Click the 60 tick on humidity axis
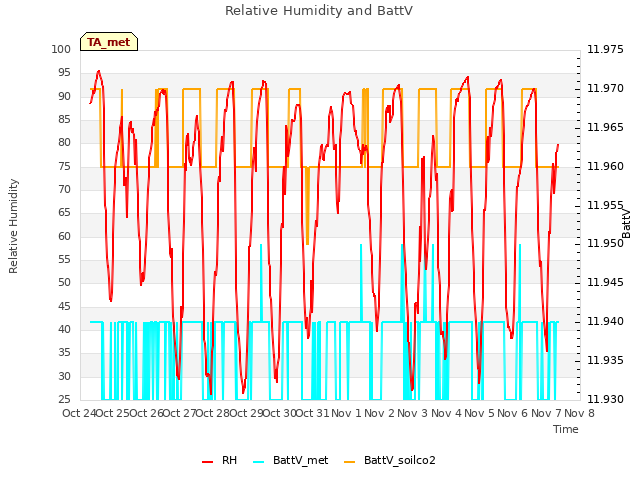Image resolution: width=640 pixels, height=480 pixels. point(64,236)
